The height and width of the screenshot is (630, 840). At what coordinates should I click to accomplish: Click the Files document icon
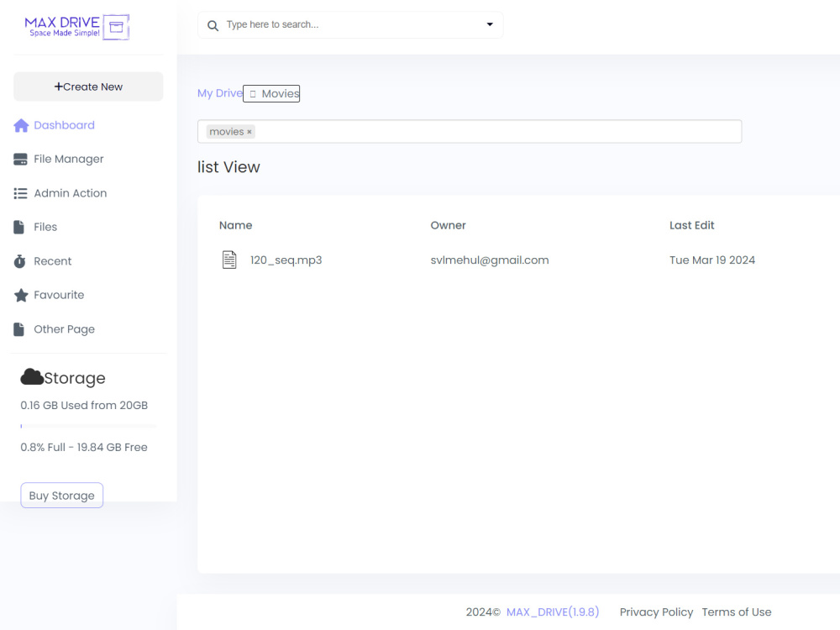coord(18,227)
